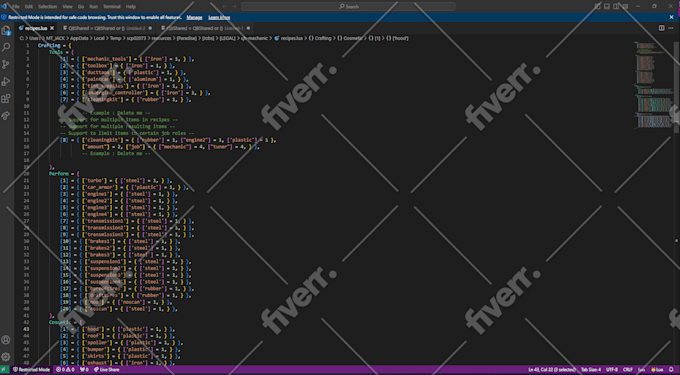Switch to the recipes.lua tab
680x375 pixels.
36,28
